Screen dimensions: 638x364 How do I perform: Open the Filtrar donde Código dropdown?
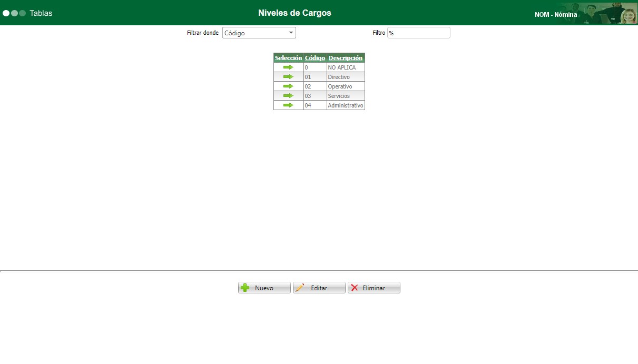pos(259,33)
